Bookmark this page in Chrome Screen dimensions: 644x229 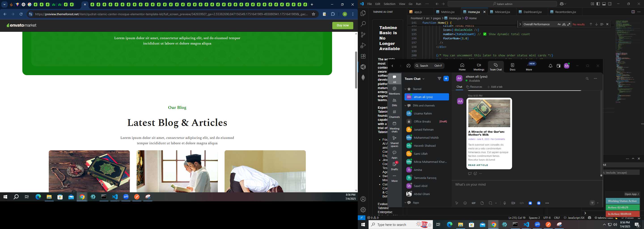(x=313, y=14)
